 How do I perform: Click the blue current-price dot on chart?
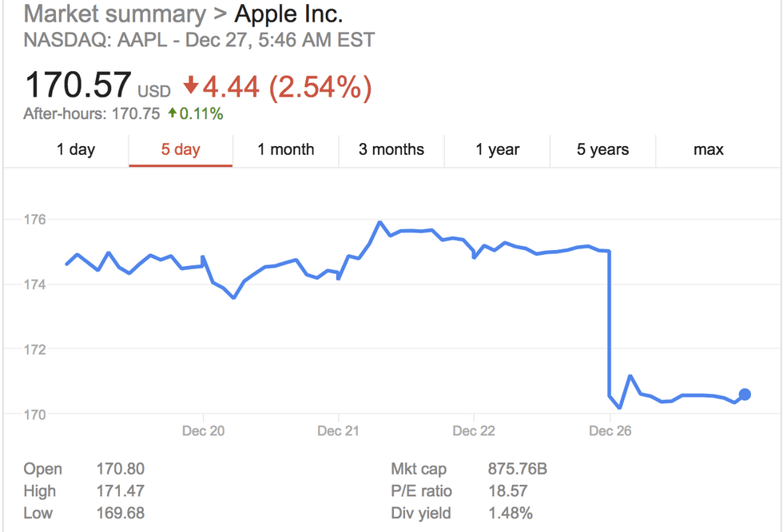point(745,394)
